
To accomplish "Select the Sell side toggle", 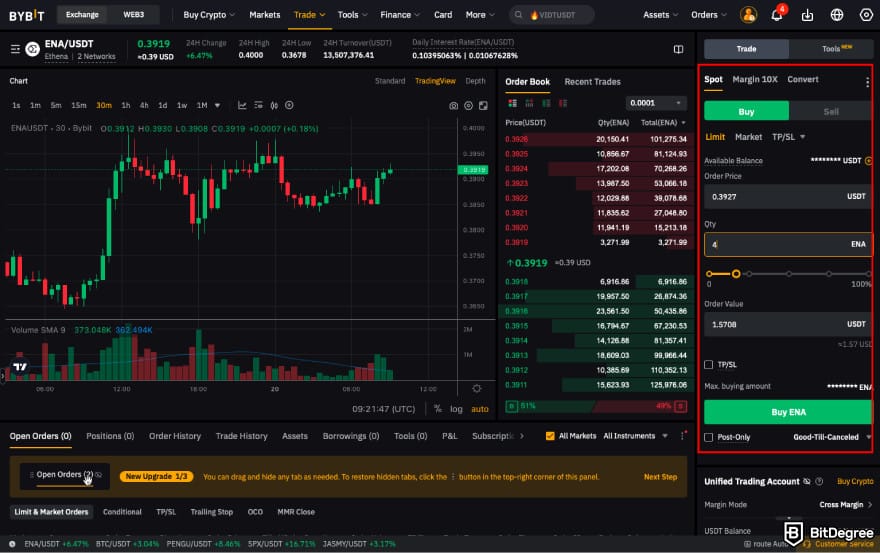I will 831,112.
